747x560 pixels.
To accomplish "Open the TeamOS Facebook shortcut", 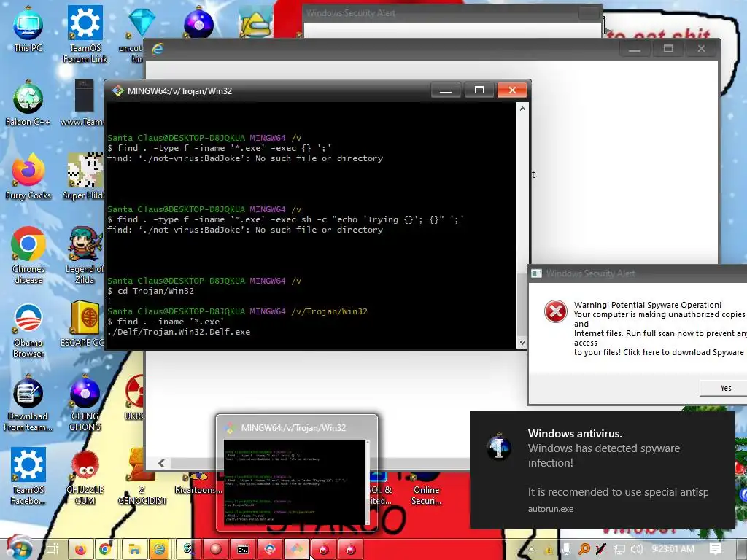I will (x=28, y=476).
